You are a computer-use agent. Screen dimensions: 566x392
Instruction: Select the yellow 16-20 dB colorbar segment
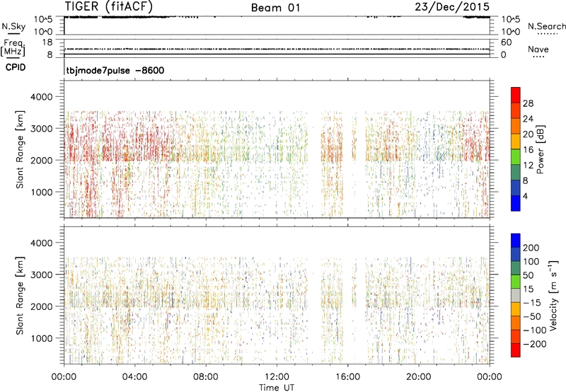click(516, 142)
